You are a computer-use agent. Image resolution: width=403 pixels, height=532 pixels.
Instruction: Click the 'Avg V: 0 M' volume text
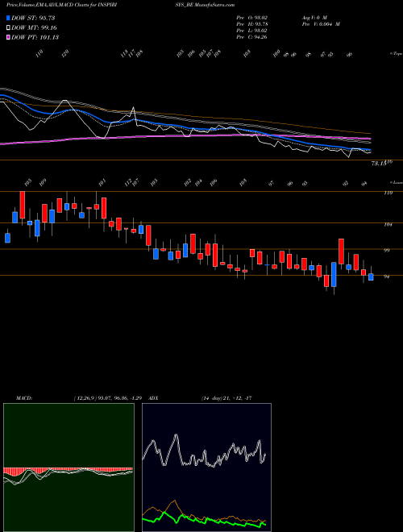coord(314,17)
